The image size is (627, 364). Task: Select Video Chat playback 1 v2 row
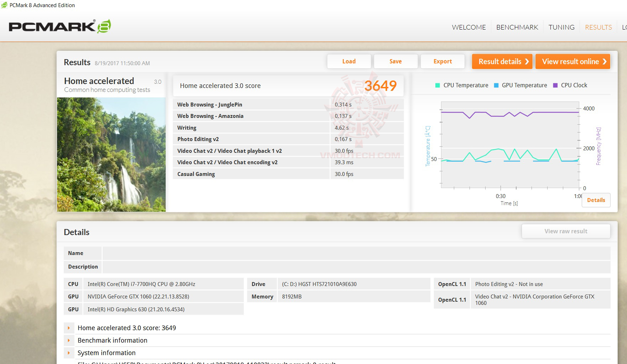click(x=288, y=151)
